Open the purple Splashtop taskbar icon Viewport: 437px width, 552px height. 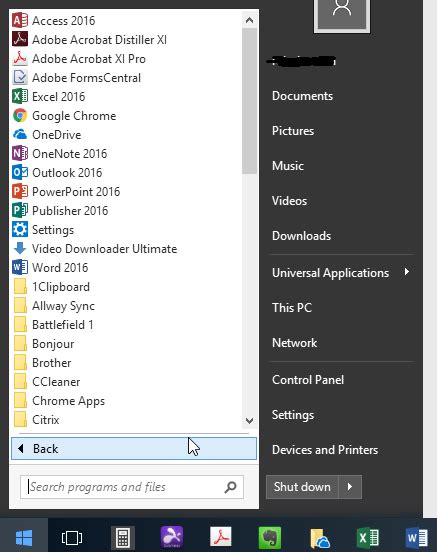[171, 537]
